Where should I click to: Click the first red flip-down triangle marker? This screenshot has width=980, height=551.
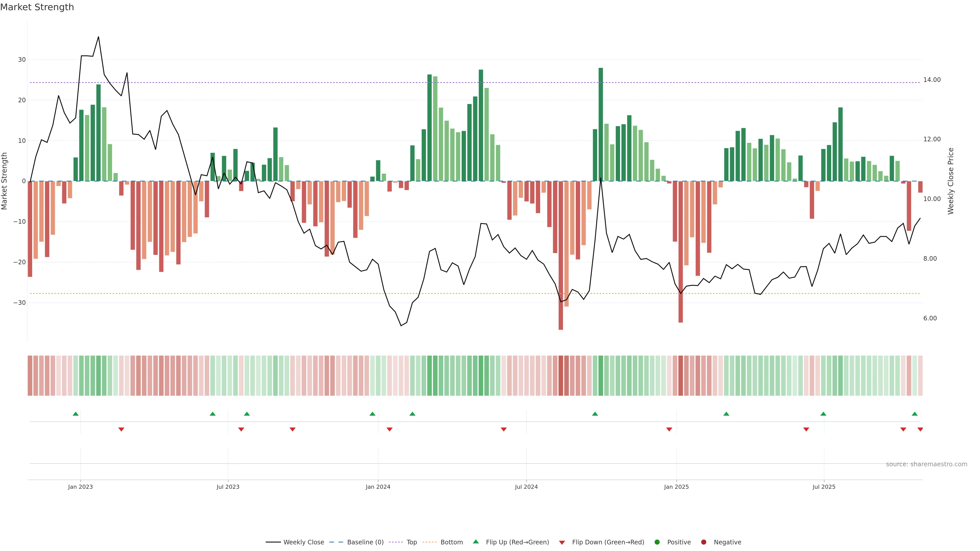click(121, 429)
